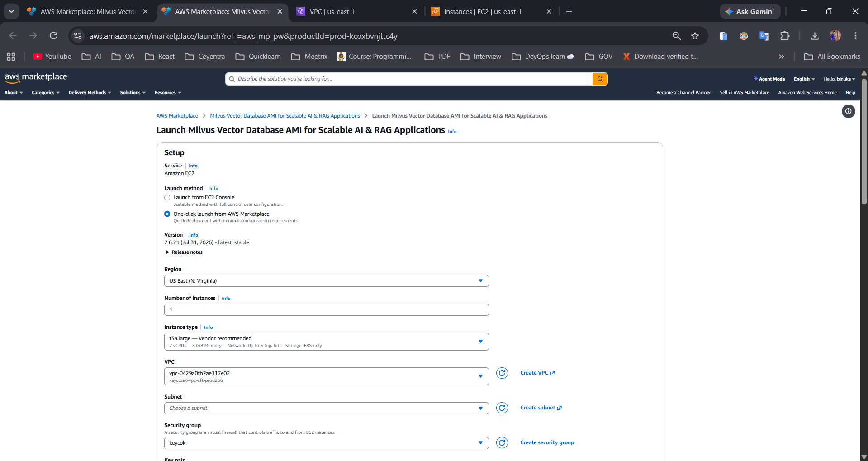868x461 pixels.
Task: Close the VPC | us-east-1 tab
Action: tap(414, 11)
